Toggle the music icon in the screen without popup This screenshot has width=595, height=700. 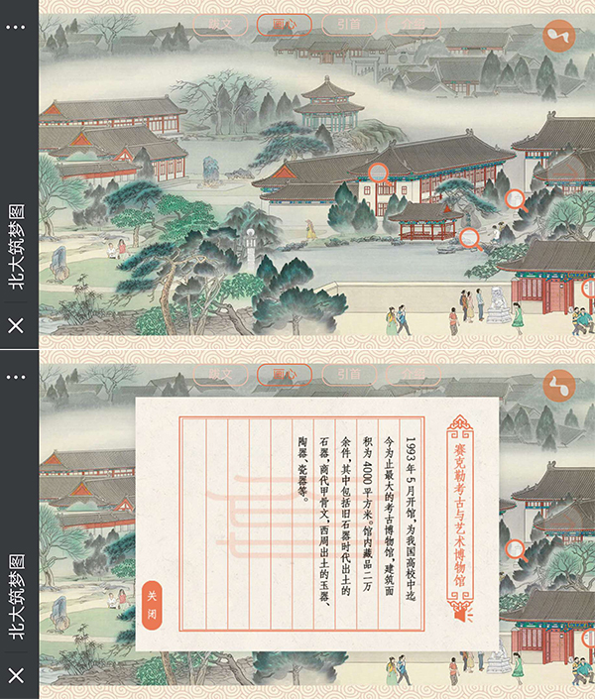click(x=559, y=36)
